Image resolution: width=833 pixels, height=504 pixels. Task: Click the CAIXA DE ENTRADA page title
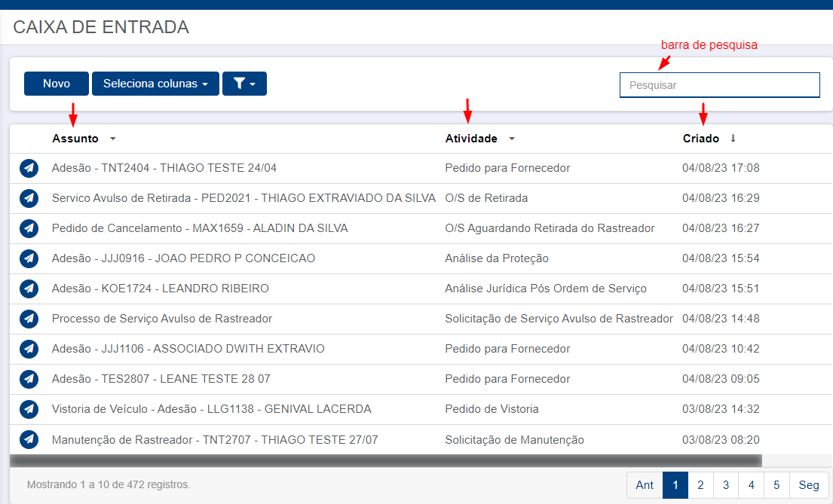pyautogui.click(x=101, y=27)
